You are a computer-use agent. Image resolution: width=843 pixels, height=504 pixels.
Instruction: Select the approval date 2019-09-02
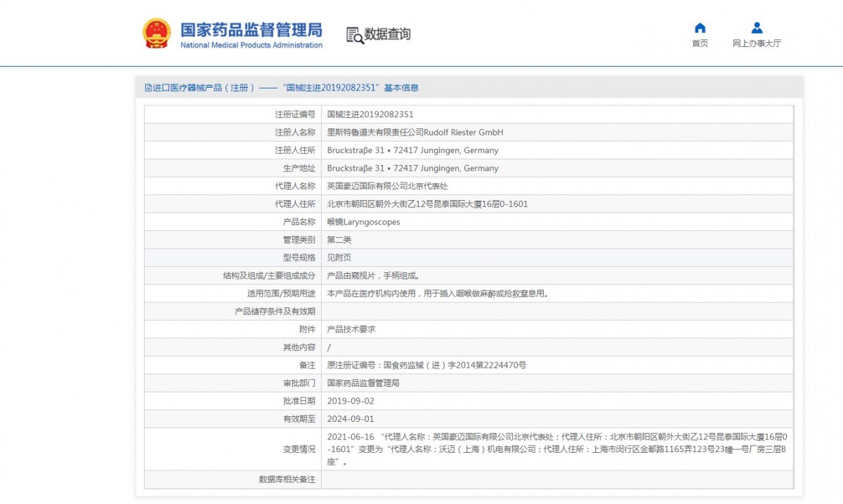[557, 401]
